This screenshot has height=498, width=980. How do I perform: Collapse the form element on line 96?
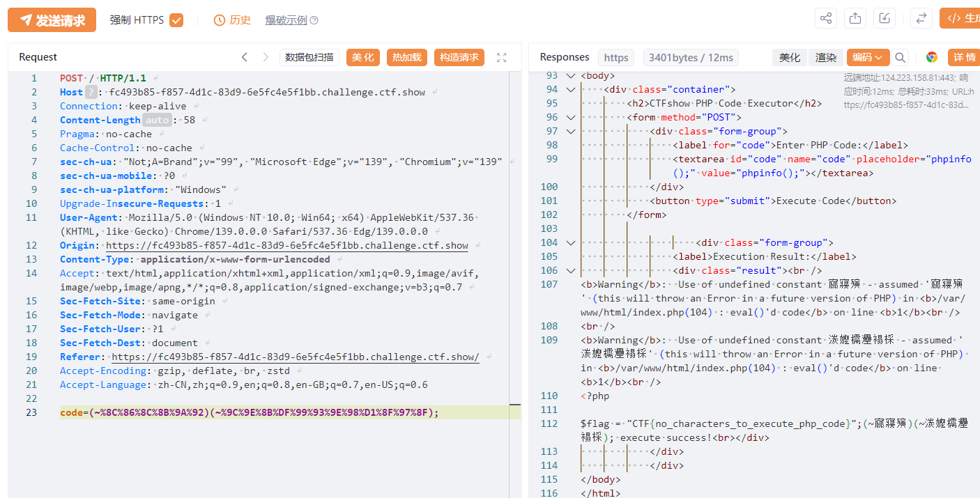[x=571, y=117]
